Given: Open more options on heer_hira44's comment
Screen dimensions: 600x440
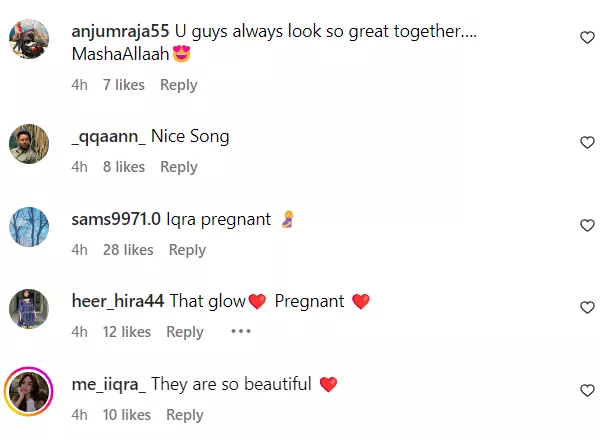Looking at the screenshot, I should tap(241, 332).
